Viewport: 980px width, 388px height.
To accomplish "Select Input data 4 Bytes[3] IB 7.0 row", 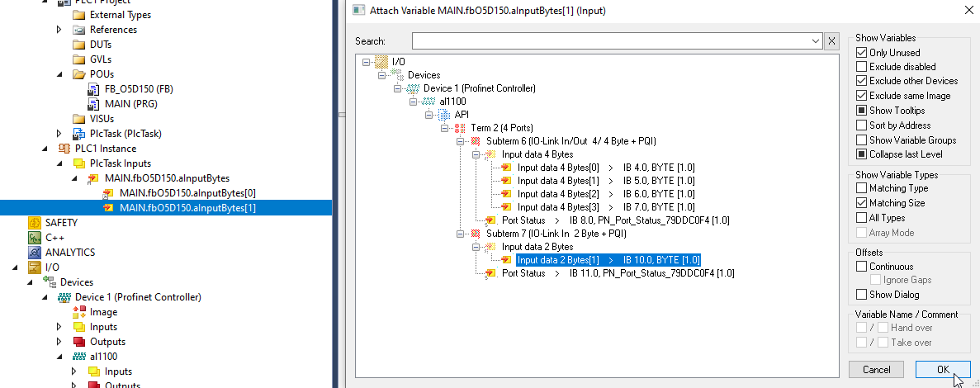I will click(x=606, y=207).
